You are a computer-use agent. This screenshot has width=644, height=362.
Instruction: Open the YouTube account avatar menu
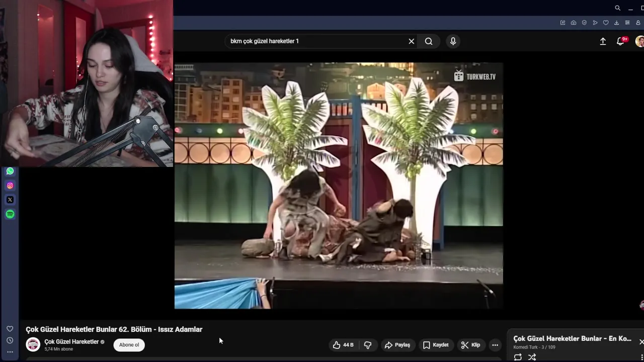(x=640, y=41)
